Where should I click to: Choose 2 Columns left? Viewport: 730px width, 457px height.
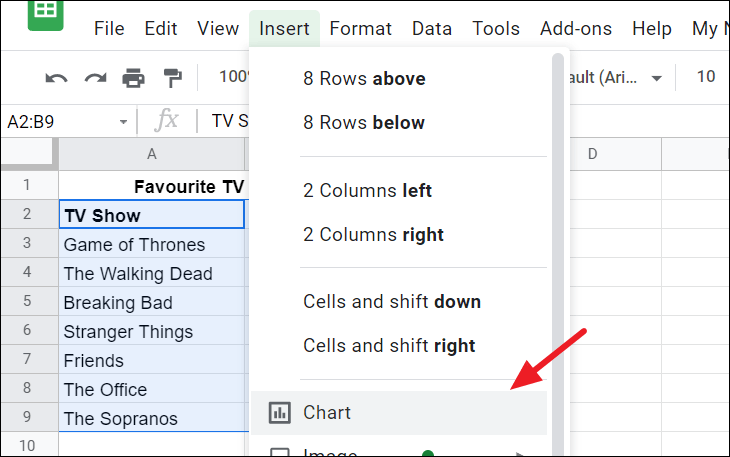pos(367,190)
